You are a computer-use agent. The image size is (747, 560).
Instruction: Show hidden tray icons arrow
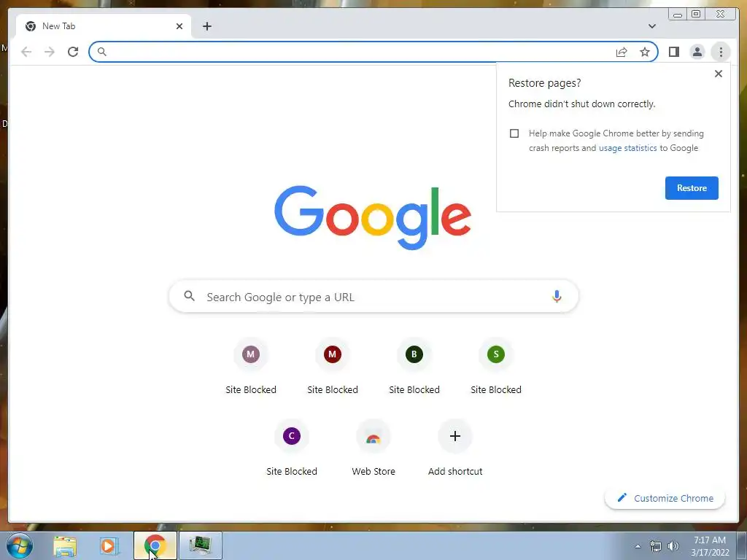638,546
